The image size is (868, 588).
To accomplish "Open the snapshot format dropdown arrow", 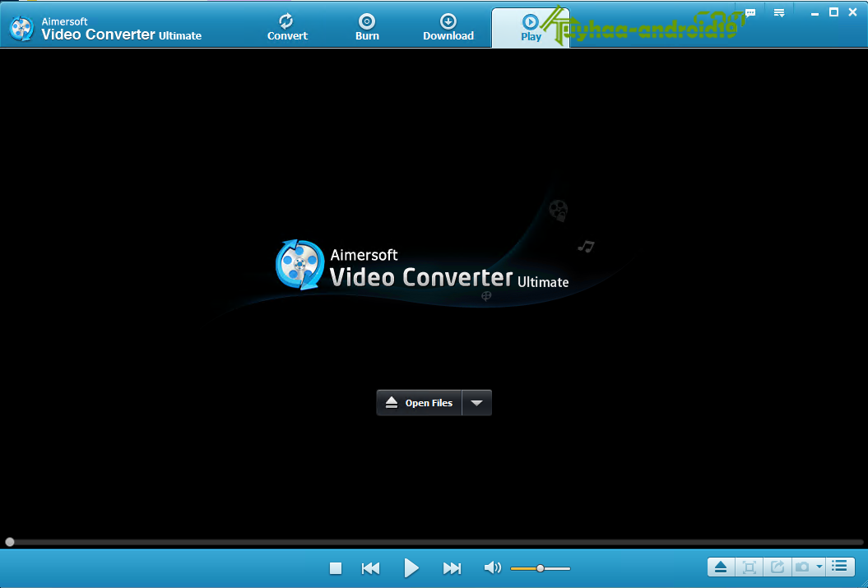I will point(819,567).
